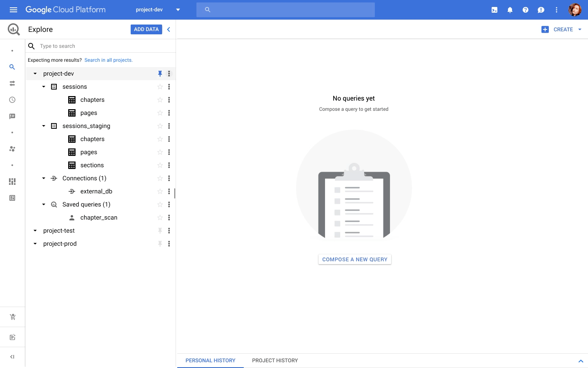The image size is (588, 368).
Task: Open query history via the clock icon
Action: pyautogui.click(x=12, y=99)
